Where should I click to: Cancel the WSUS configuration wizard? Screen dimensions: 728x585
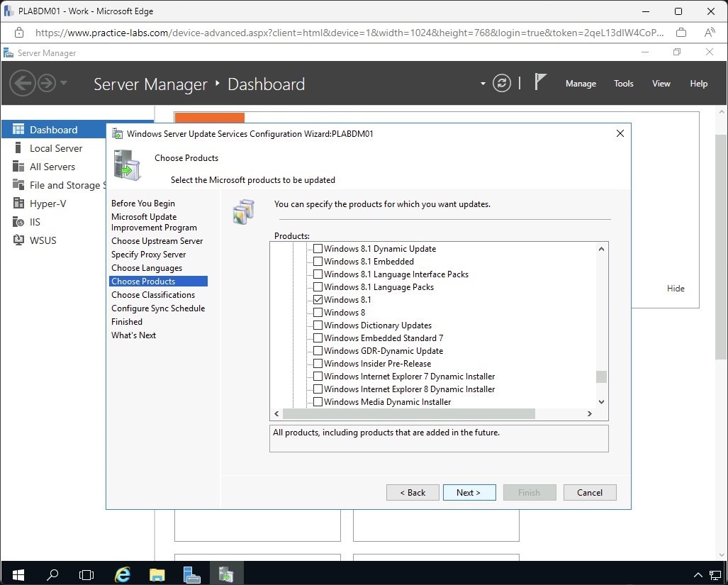click(590, 493)
